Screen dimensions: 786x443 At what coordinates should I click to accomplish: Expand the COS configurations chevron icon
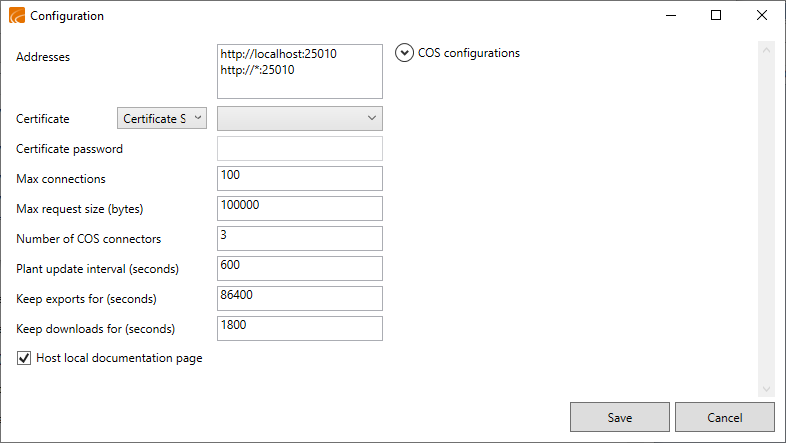tap(404, 53)
